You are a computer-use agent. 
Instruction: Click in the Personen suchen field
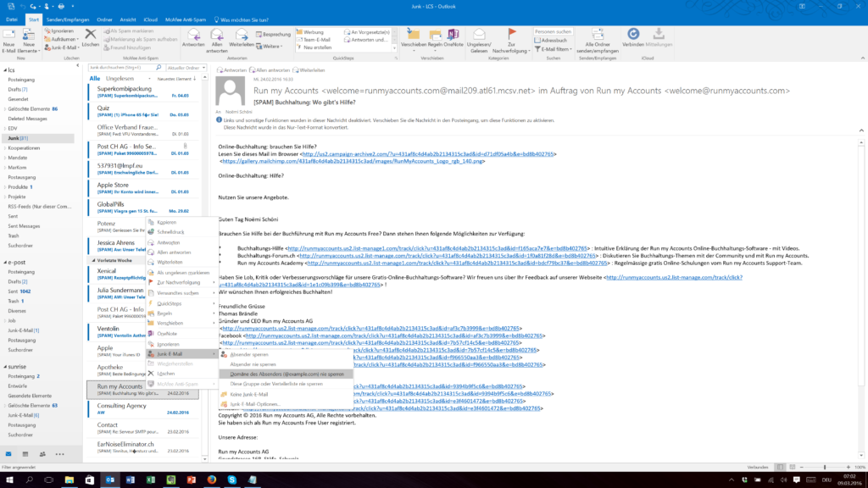pos(552,31)
